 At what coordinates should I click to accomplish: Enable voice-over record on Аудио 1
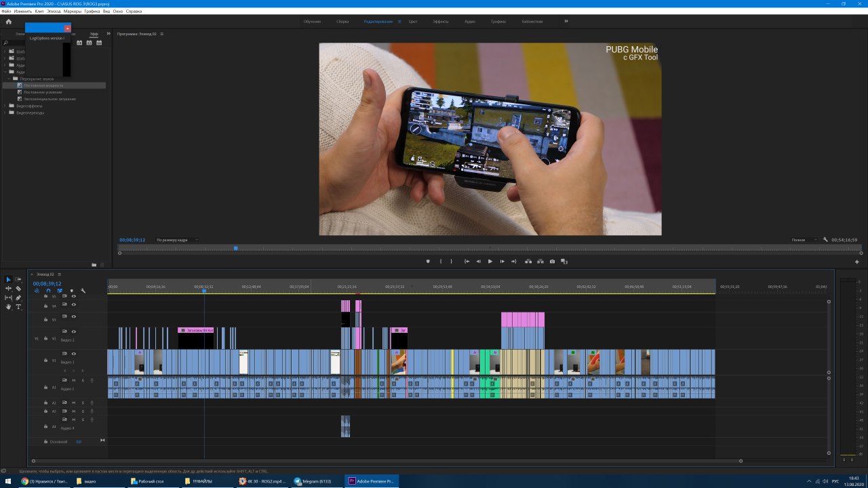(92, 380)
